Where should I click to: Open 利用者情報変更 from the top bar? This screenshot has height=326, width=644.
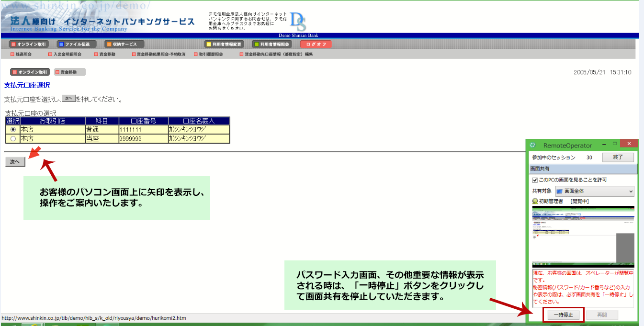point(224,44)
